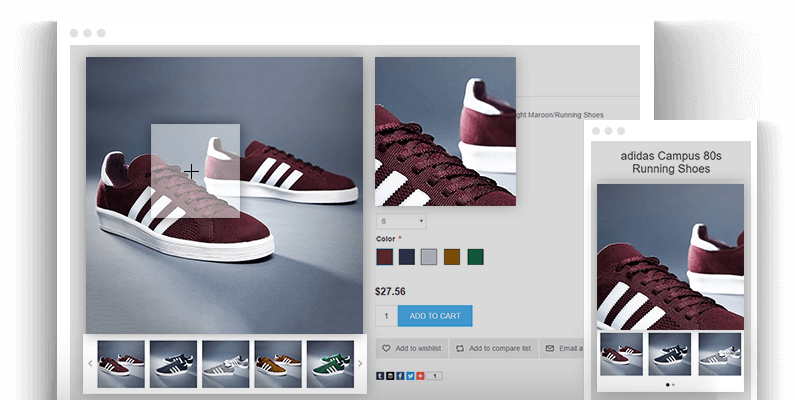Select the grey shoe thumbnail in mobile preview
Image resolution: width=795 pixels, height=400 pixels.
(x=719, y=354)
